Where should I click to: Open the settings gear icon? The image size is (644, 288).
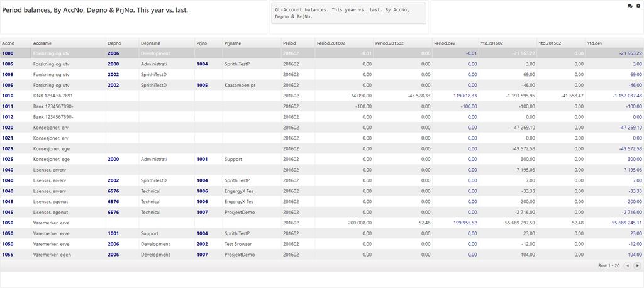[x=638, y=6]
